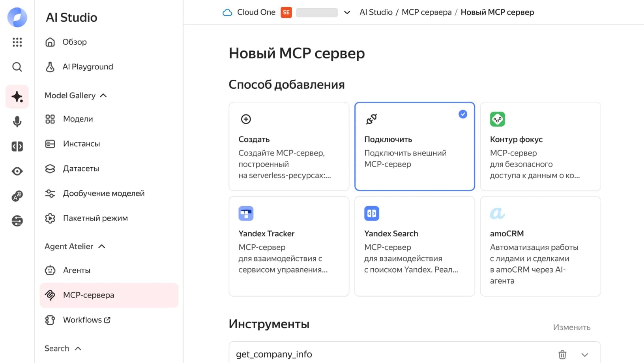Click the green Контур фокус logo
Viewport: 644px width, 363px height.
(497, 119)
